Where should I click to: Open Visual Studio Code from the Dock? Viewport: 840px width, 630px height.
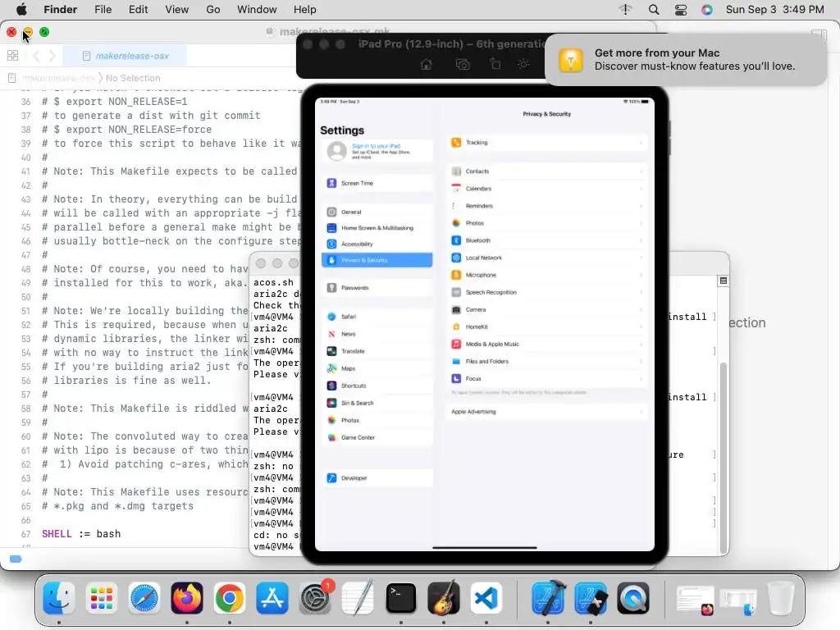click(x=486, y=598)
